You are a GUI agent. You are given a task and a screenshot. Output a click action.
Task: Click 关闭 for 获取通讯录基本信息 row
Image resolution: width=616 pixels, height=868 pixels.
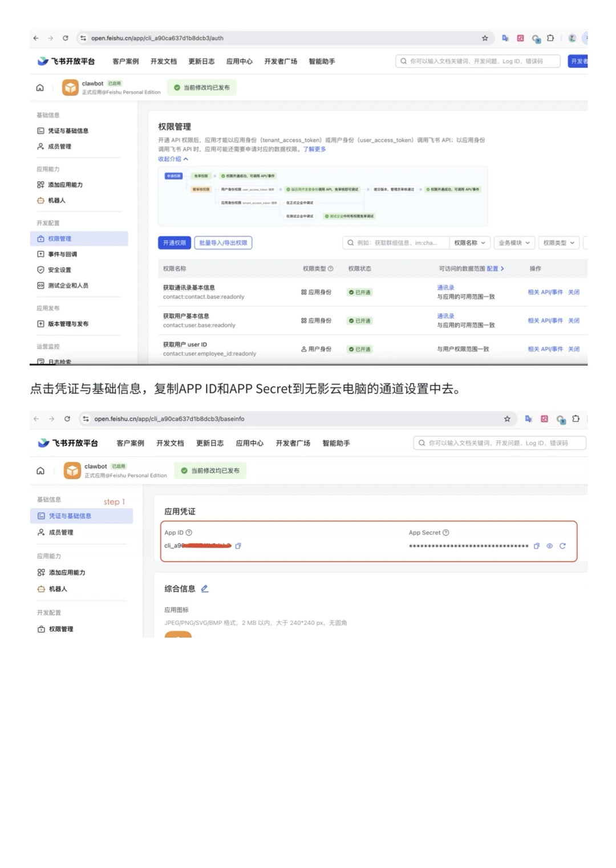574,292
